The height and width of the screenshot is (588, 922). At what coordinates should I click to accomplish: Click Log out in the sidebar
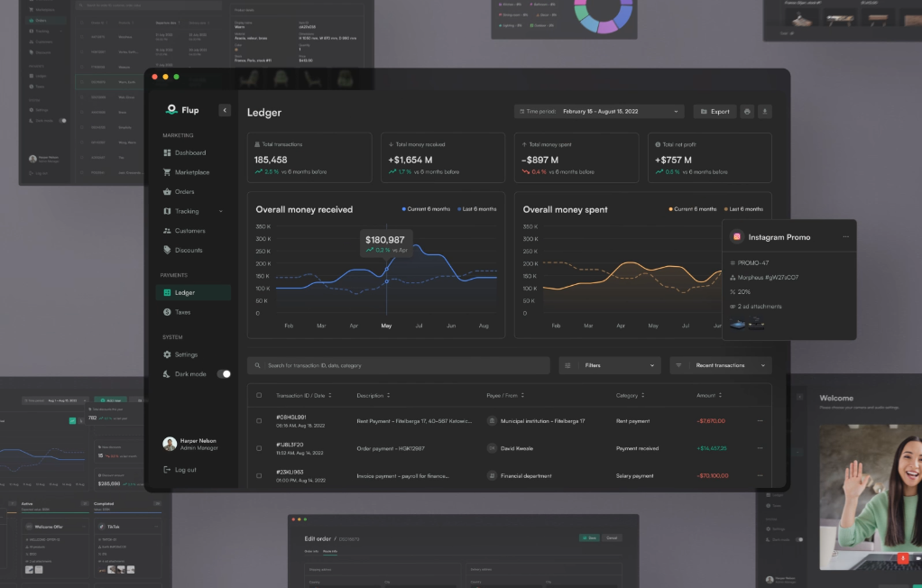pos(185,470)
